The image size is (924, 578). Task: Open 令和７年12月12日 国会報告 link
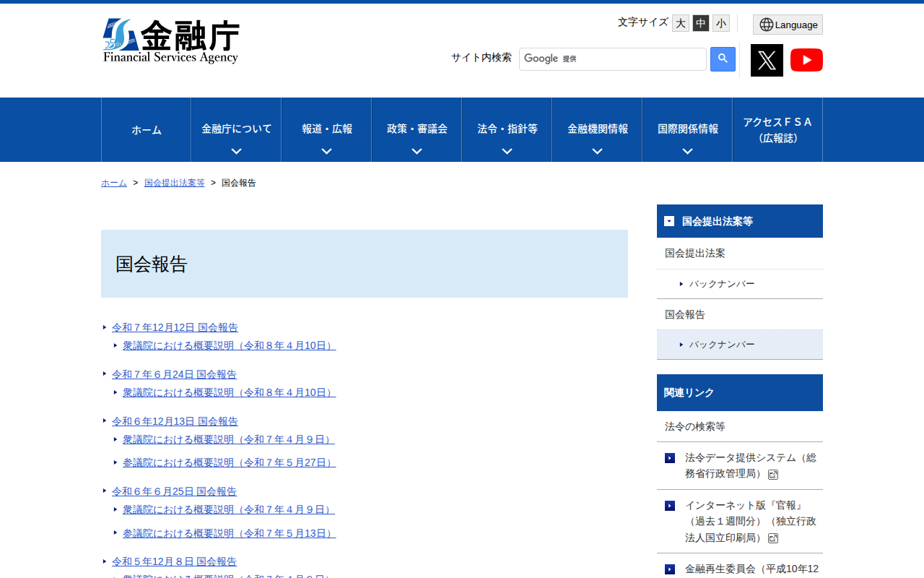pos(175,327)
